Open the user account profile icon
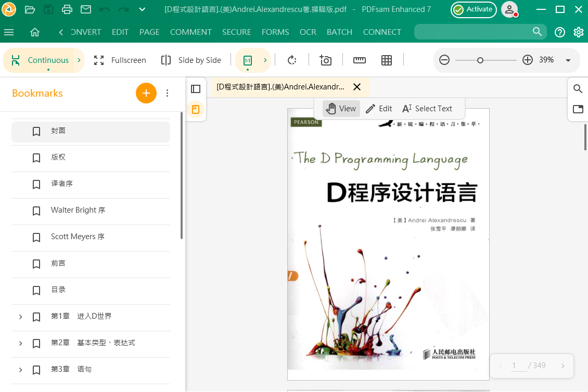The width and height of the screenshot is (588, 392). (x=509, y=10)
